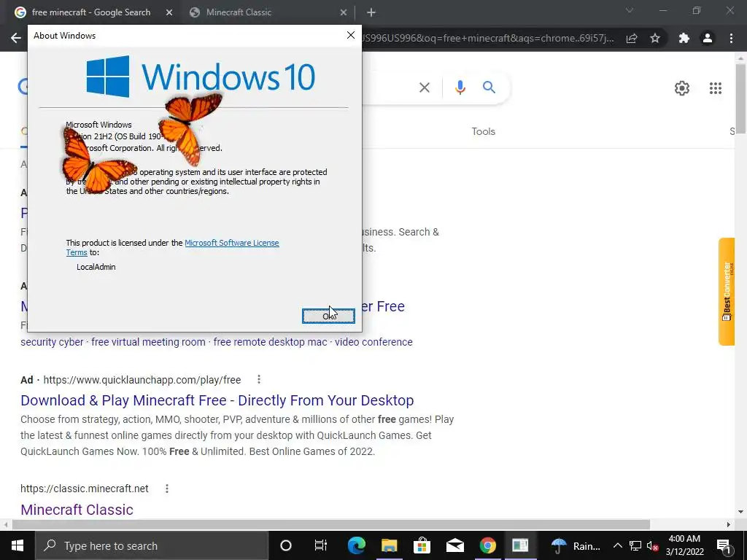This screenshot has height=560, width=747.
Task: Open the Microsoft Software License Terms link
Action: tap(231, 243)
